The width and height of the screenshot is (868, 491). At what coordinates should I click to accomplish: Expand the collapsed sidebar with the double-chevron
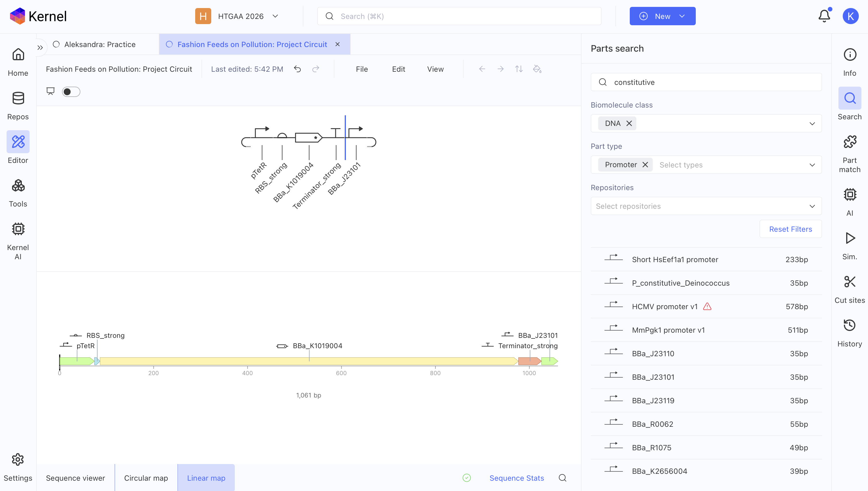click(x=40, y=48)
